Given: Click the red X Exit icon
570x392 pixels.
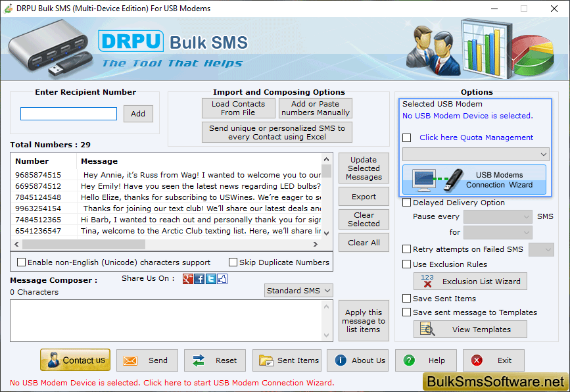Looking at the screenshot, I should (x=477, y=360).
